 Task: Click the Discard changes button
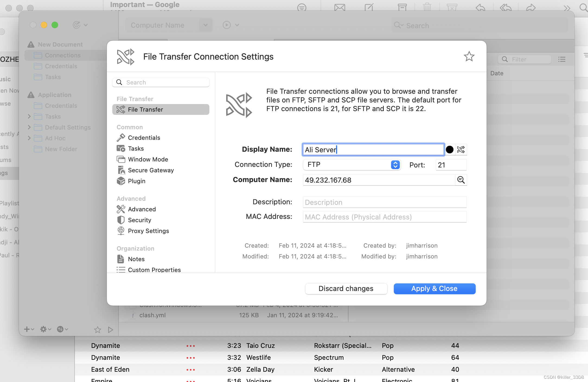346,289
